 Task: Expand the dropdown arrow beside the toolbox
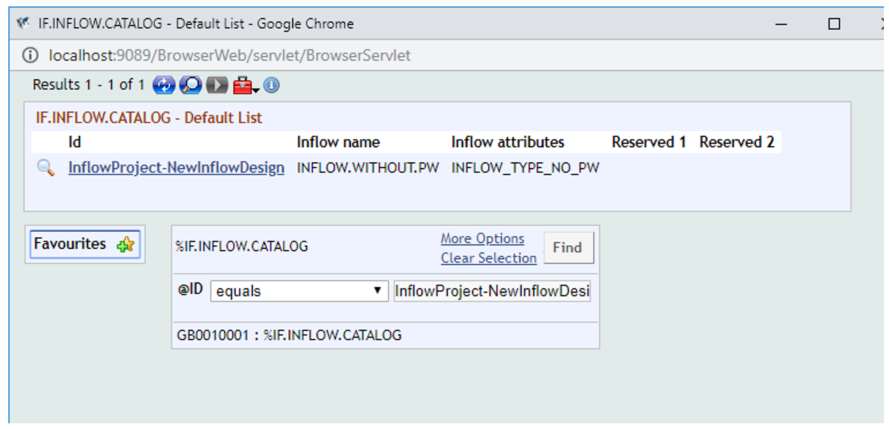click(256, 90)
